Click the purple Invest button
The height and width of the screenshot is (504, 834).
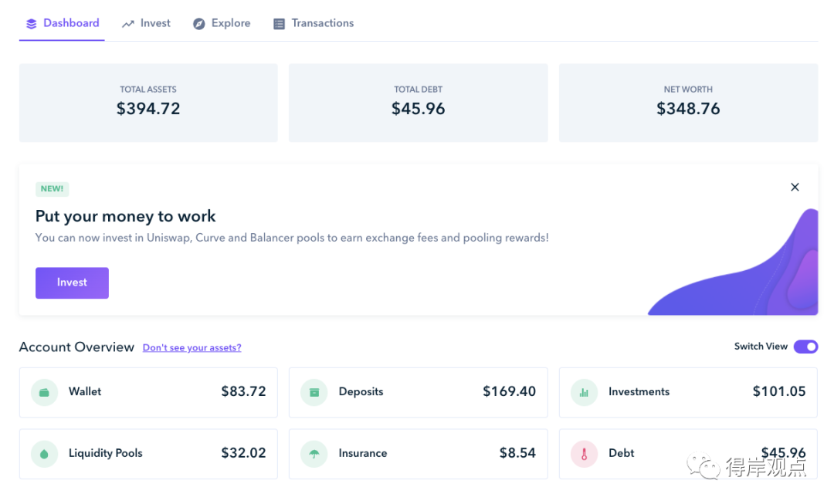tap(72, 282)
